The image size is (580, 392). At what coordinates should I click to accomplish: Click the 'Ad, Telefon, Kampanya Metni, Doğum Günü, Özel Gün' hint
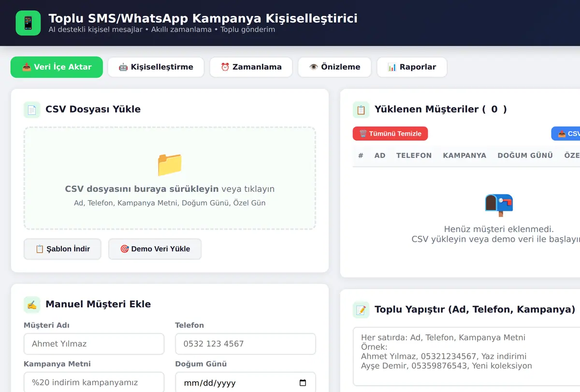tap(170, 203)
